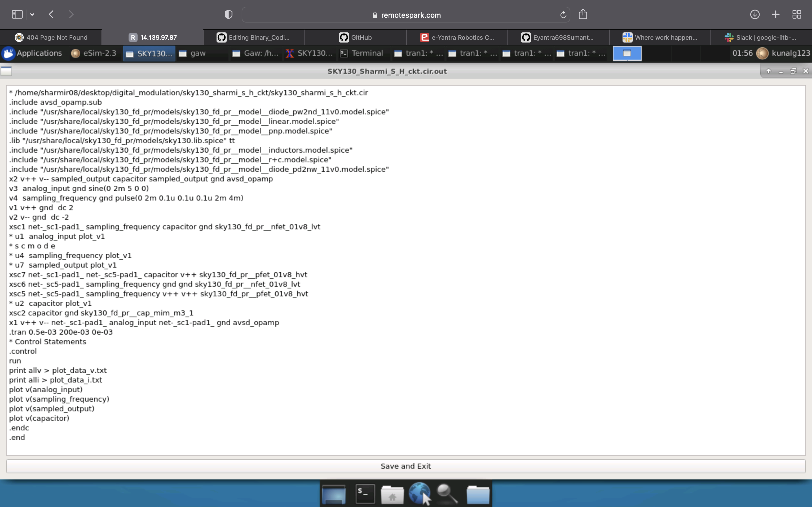Open the Applications menu
This screenshot has width=812, height=507.
coord(32,53)
